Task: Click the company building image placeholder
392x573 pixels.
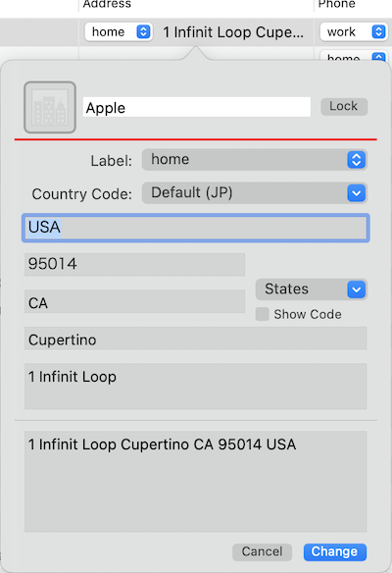Action: point(50,108)
